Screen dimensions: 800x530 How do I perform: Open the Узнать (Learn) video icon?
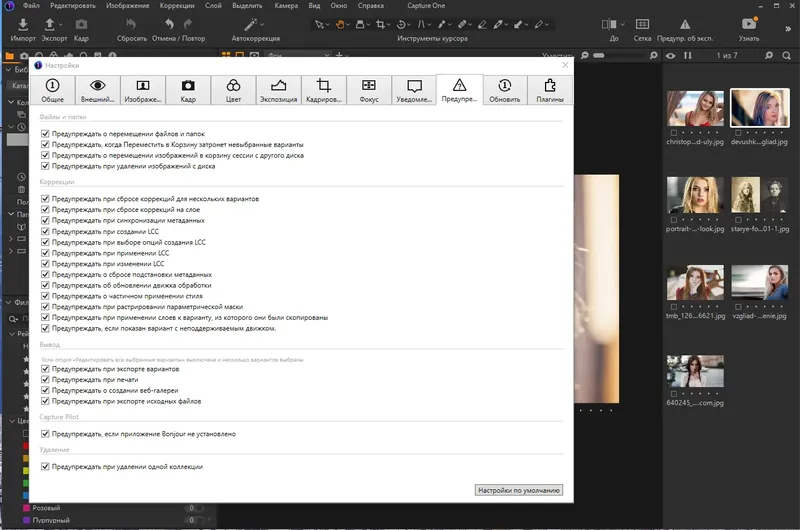749,23
